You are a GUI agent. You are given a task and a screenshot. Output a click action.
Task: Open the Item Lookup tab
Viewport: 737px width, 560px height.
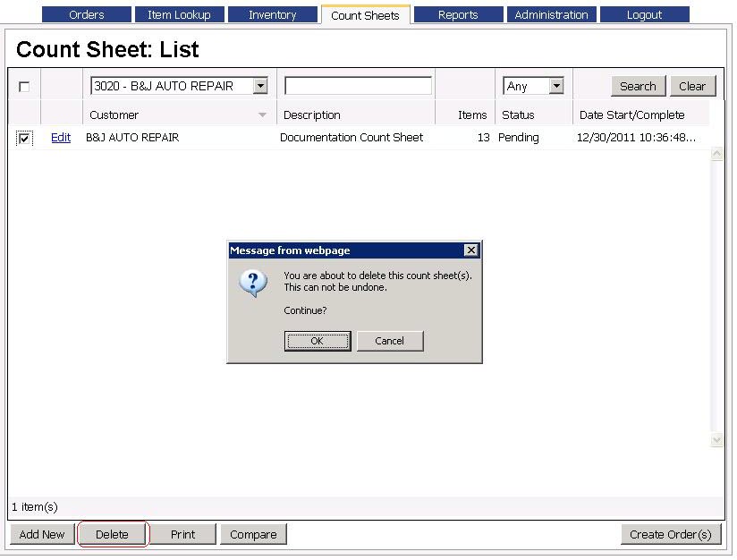(x=179, y=14)
